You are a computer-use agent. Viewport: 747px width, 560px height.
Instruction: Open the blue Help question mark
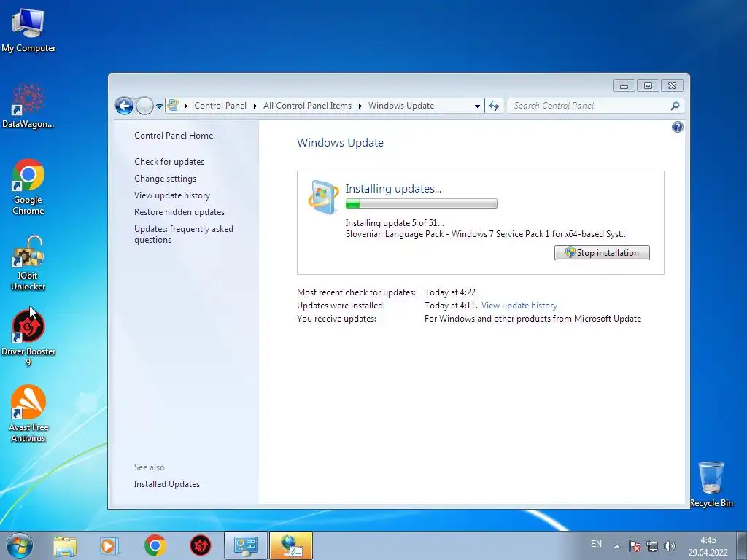(677, 127)
